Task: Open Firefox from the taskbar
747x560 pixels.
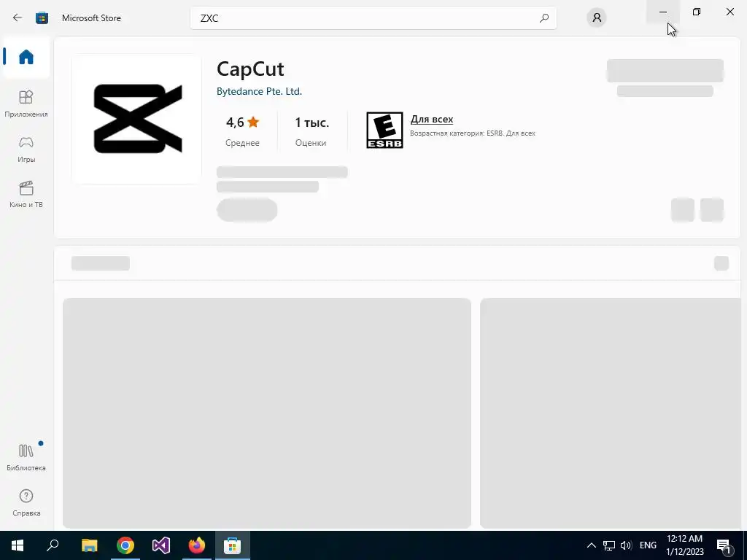Action: pyautogui.click(x=197, y=545)
